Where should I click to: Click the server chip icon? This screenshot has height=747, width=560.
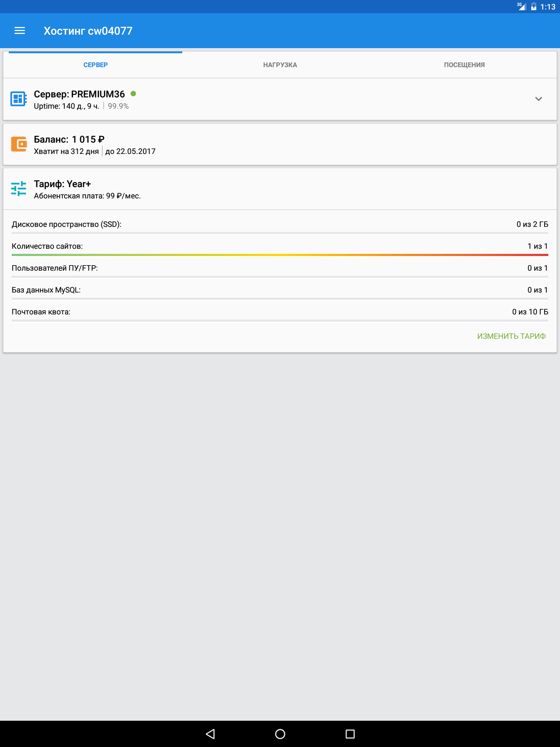click(19, 99)
